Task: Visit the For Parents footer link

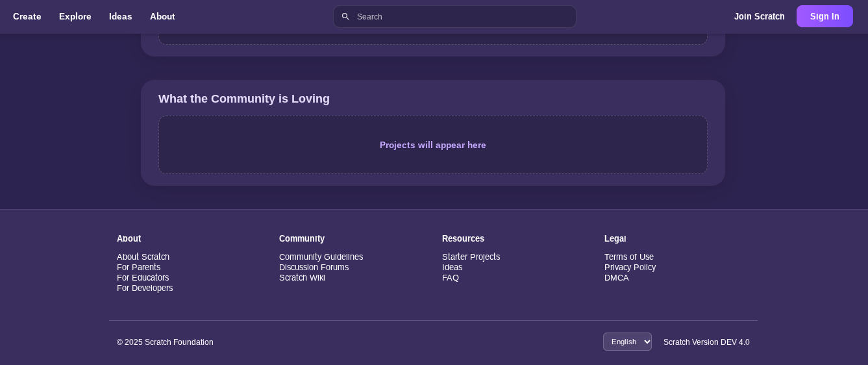Action: point(138,268)
